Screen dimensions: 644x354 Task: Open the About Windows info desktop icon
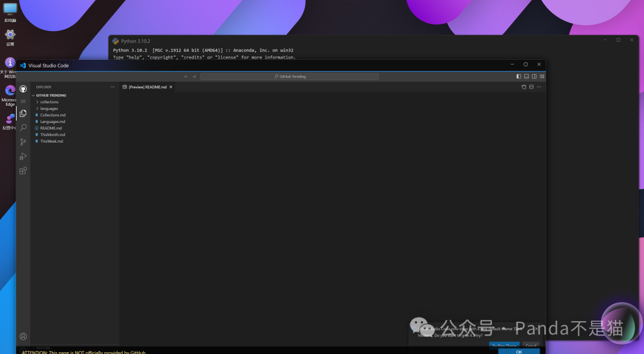pyautogui.click(x=9, y=67)
